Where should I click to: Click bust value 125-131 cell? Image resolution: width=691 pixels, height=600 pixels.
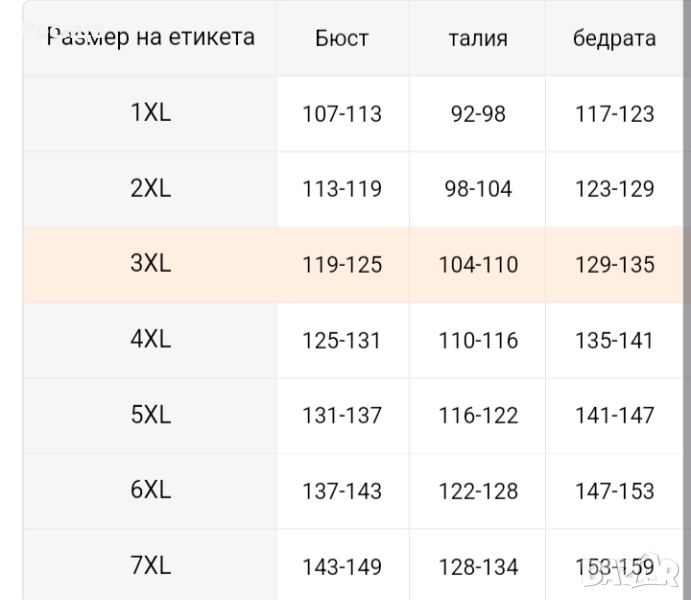click(x=342, y=341)
